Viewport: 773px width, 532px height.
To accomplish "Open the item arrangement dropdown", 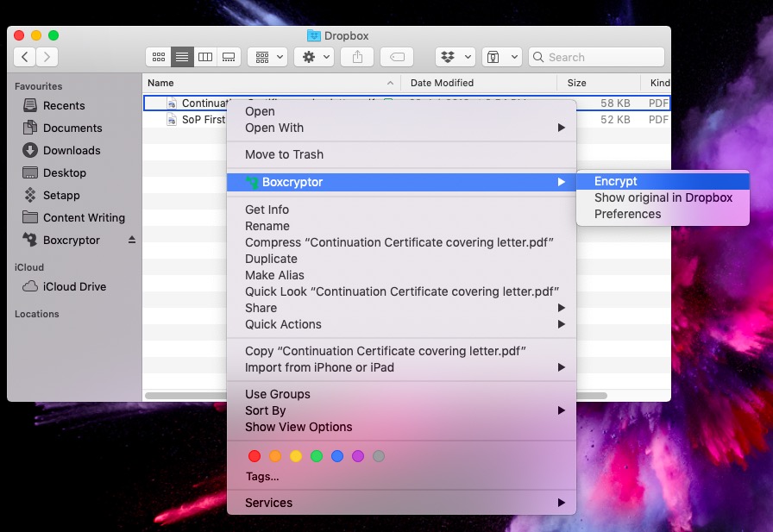I will [266, 56].
